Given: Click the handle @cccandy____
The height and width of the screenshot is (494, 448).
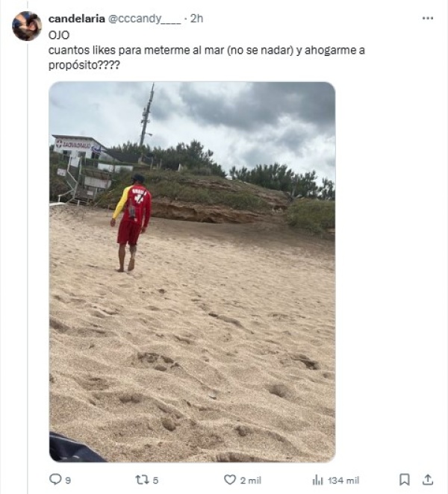Looking at the screenshot, I should 145,19.
